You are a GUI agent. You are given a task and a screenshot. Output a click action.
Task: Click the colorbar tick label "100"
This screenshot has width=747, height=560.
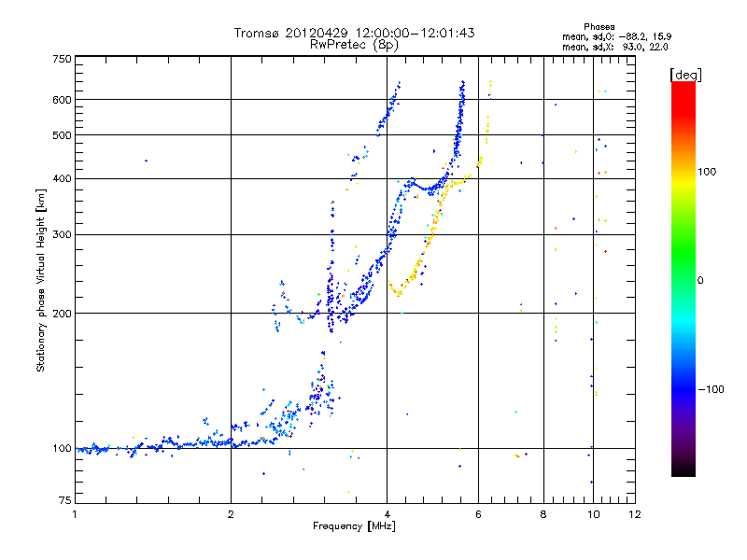pos(707,172)
